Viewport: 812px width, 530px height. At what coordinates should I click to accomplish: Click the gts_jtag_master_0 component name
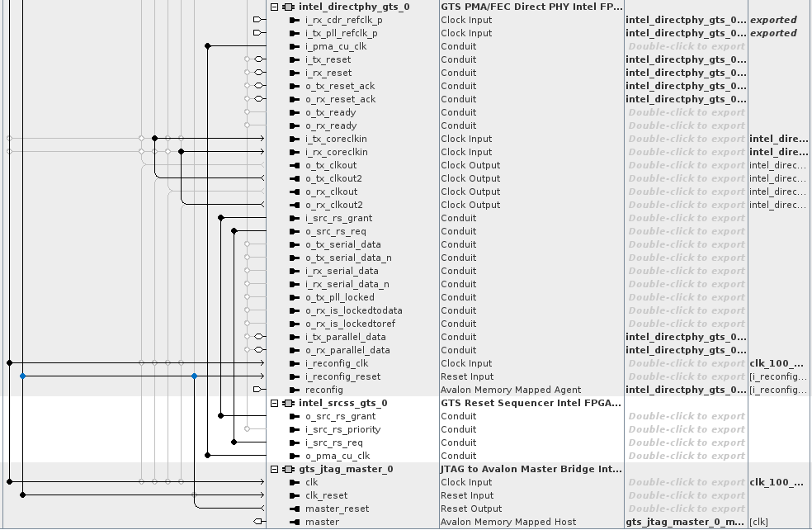coord(346,470)
